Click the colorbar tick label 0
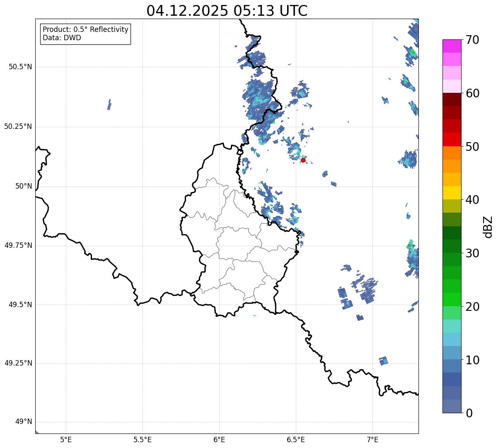The image size is (498, 448). 469,413
